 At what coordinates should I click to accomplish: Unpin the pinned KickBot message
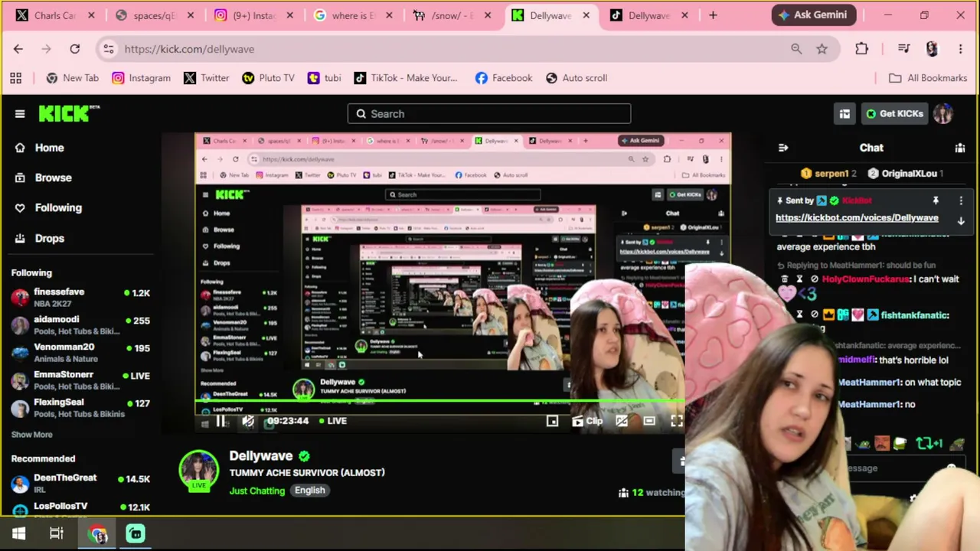tap(936, 201)
